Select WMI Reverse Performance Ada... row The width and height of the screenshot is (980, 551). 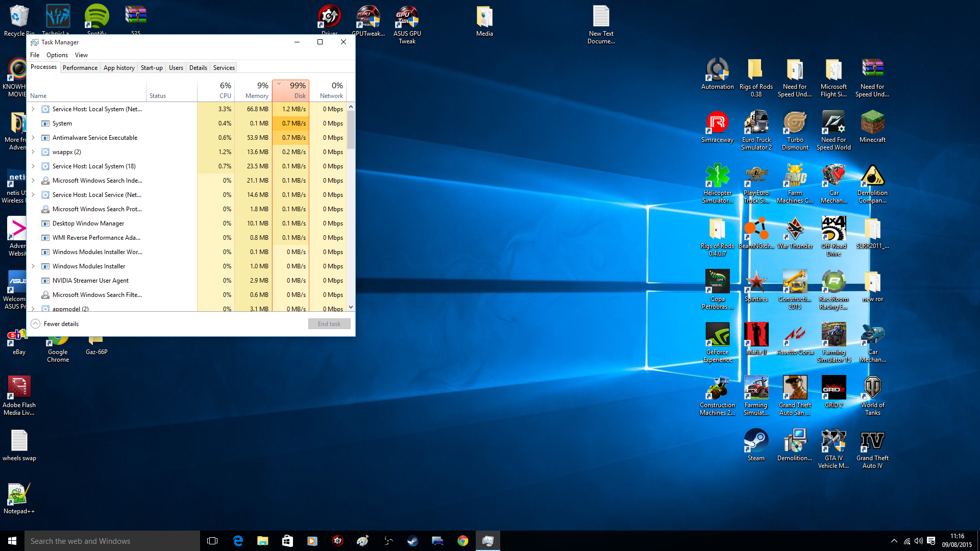point(187,238)
